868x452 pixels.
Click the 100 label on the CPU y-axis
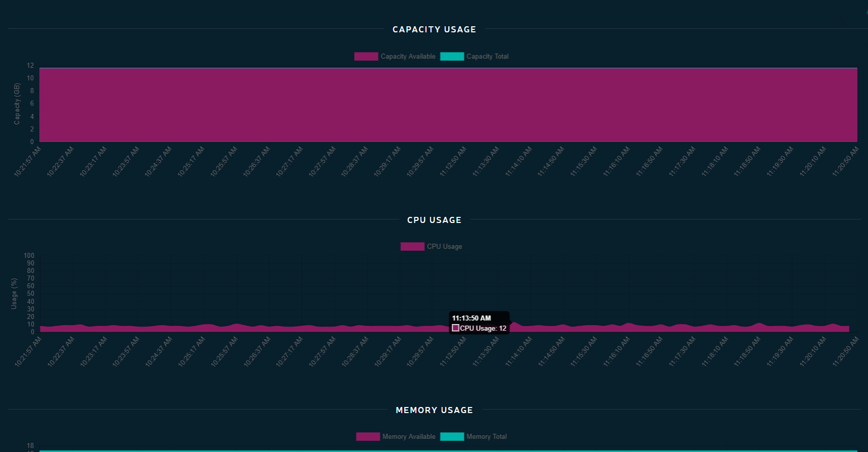point(29,255)
